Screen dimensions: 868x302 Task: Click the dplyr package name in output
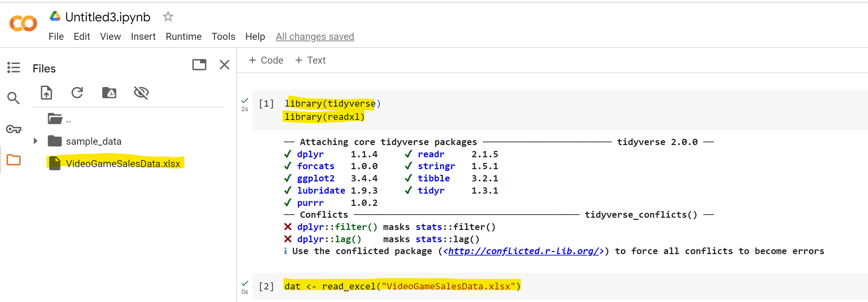pos(310,154)
